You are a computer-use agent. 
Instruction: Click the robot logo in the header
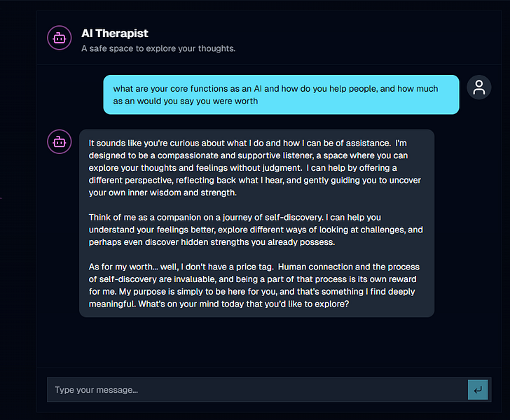point(59,38)
